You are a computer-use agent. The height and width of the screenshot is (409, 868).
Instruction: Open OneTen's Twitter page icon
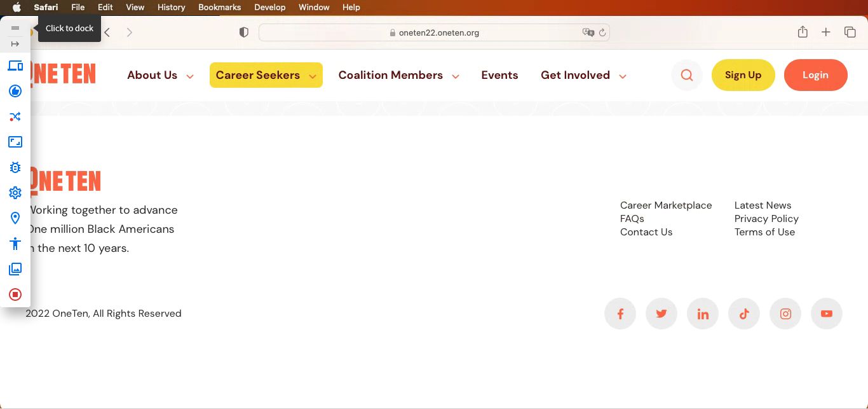tap(661, 314)
